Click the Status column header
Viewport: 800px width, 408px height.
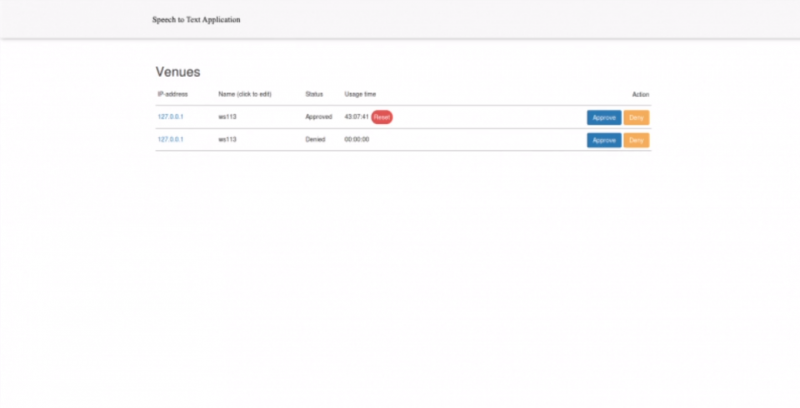click(x=314, y=94)
